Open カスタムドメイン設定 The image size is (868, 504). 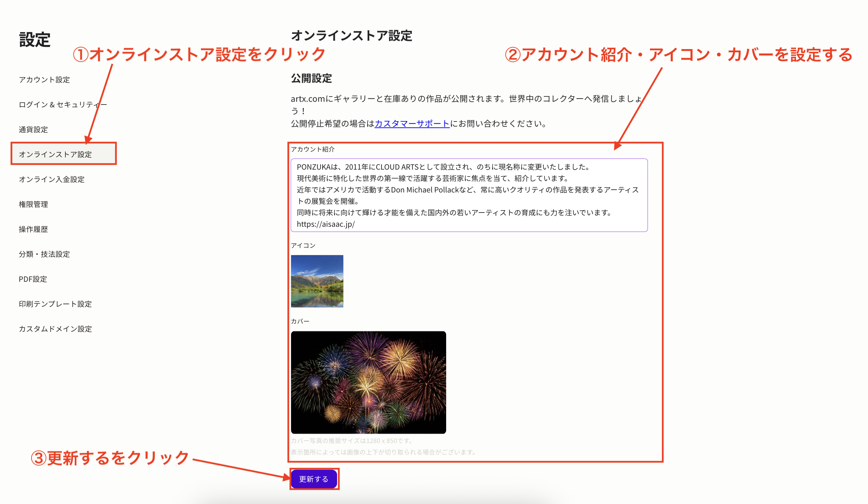tap(55, 329)
